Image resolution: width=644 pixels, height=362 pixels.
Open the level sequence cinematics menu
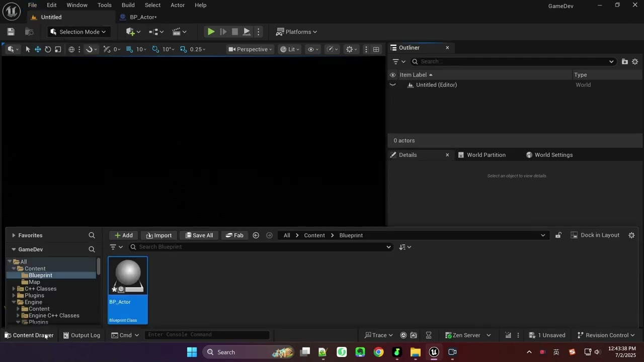179,32
